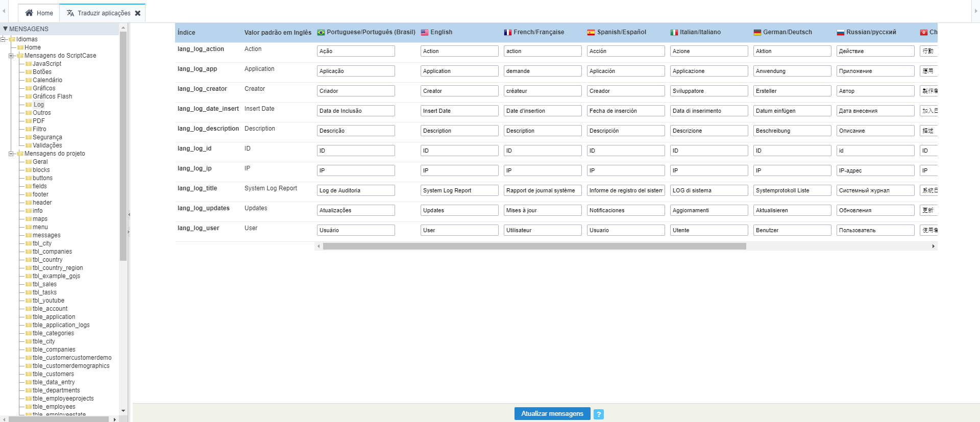This screenshot has height=422, width=980.
Task: Open the Validações folder
Action: click(47, 145)
